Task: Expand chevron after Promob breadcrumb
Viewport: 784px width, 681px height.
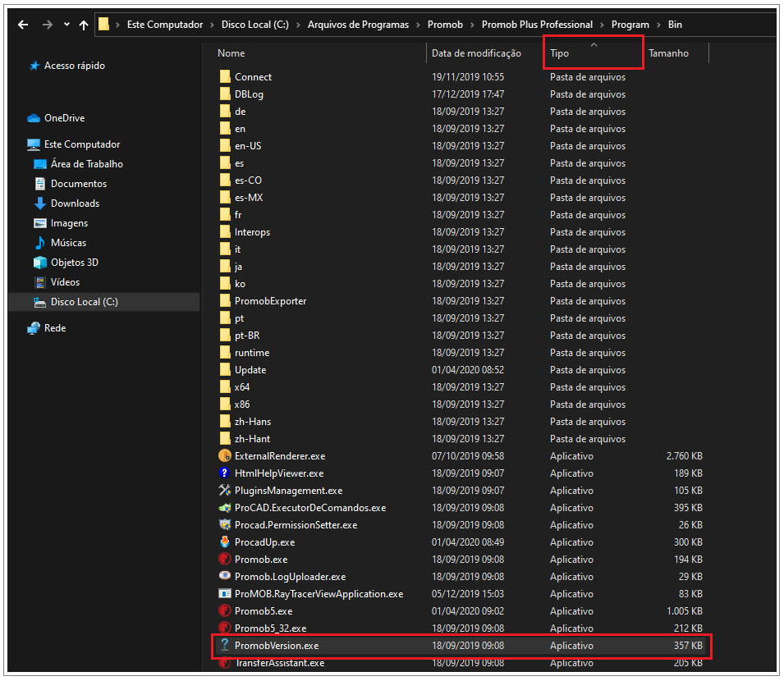Action: pyautogui.click(x=472, y=25)
